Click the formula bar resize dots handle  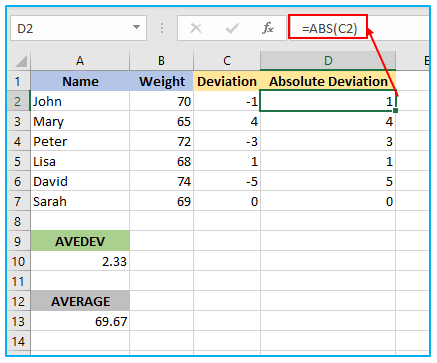tap(162, 28)
